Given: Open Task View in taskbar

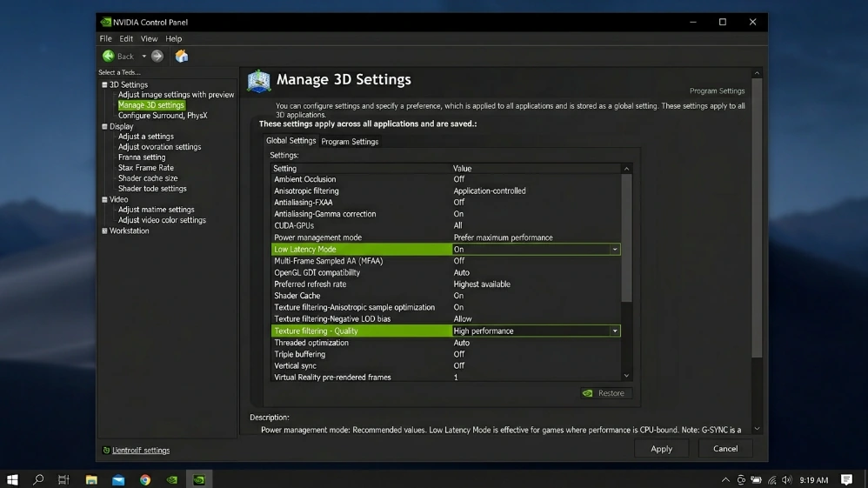Looking at the screenshot, I should (x=63, y=479).
